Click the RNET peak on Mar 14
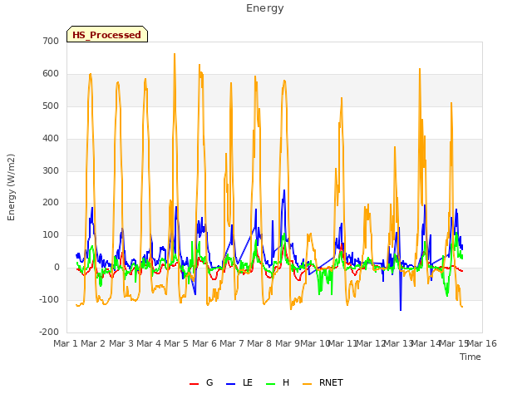 420,69
